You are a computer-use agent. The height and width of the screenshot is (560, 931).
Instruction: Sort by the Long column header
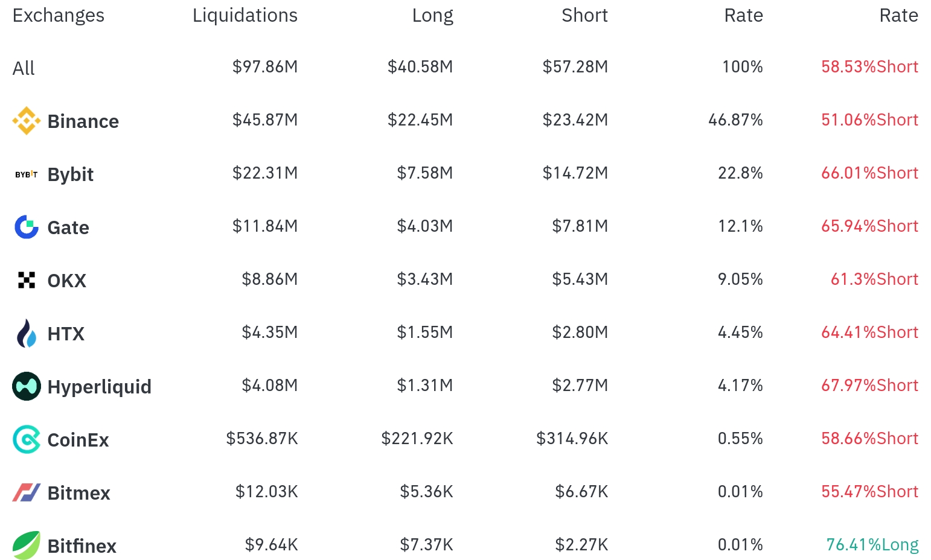pos(432,15)
